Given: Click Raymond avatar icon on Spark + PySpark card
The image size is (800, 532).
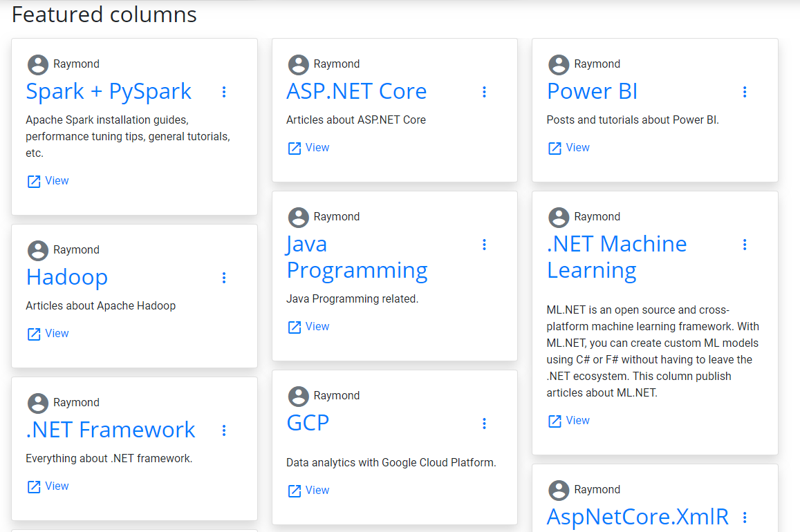Looking at the screenshot, I should [38, 65].
